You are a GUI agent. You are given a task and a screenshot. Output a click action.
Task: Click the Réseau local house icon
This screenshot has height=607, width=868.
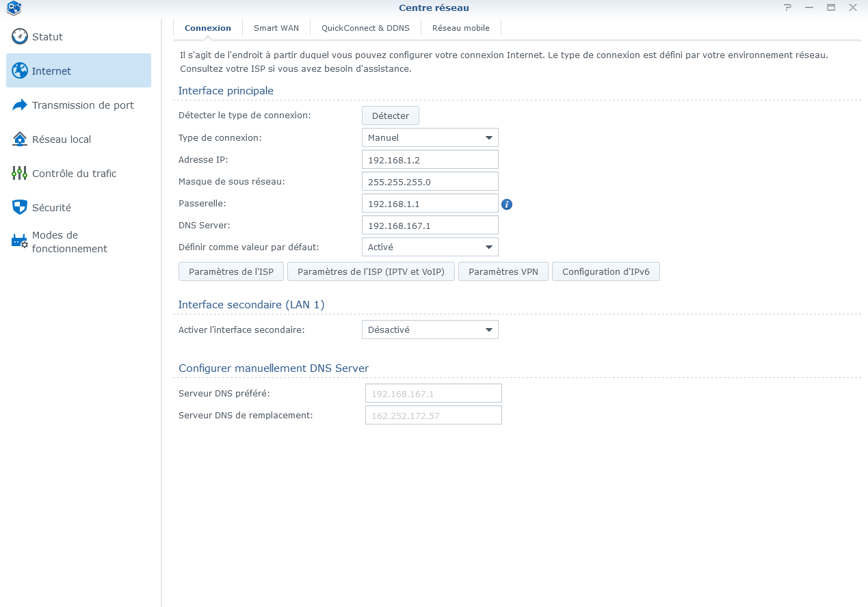coord(20,139)
